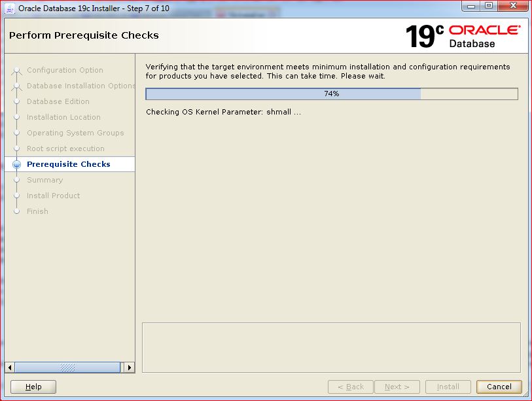Click the disabled Next button

coord(397,387)
